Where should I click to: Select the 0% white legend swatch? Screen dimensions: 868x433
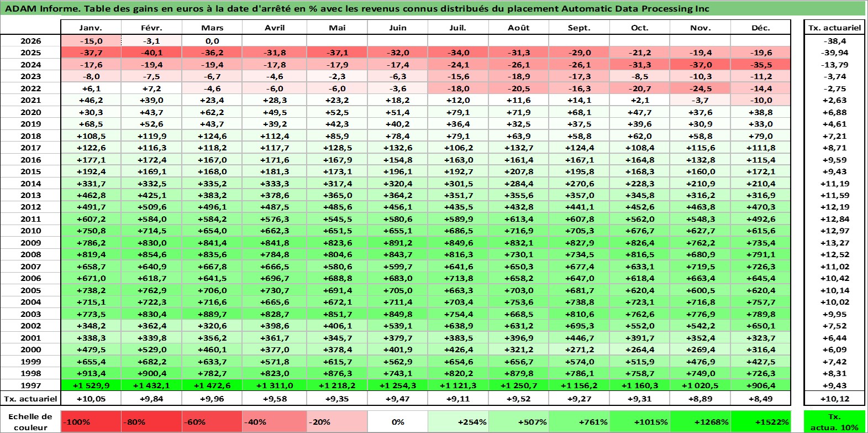tap(398, 421)
